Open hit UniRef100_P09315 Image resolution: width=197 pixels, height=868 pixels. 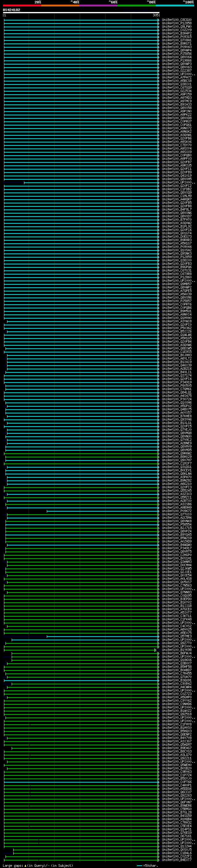pos(177,37)
